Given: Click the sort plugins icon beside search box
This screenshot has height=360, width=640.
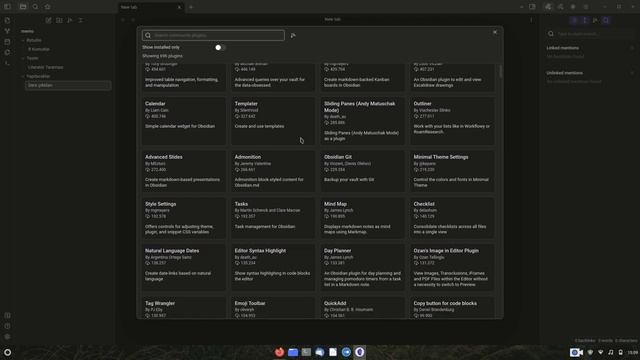Looking at the screenshot, I should click(293, 36).
